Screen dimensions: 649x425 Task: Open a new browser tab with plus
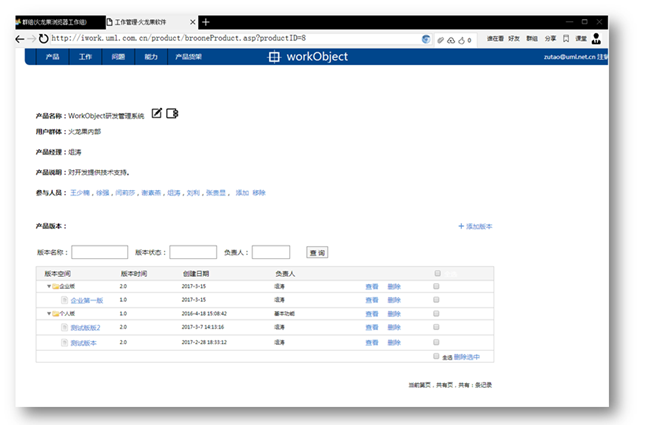[206, 21]
